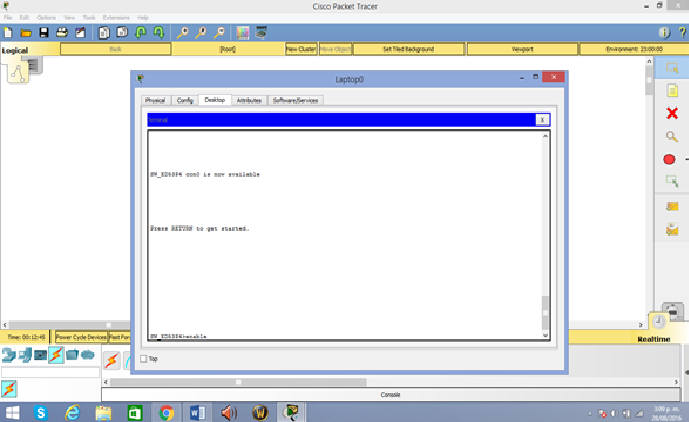Image resolution: width=689 pixels, height=422 pixels.
Task: Enable the Top checkbox in Laptop0 window
Action: point(144,358)
